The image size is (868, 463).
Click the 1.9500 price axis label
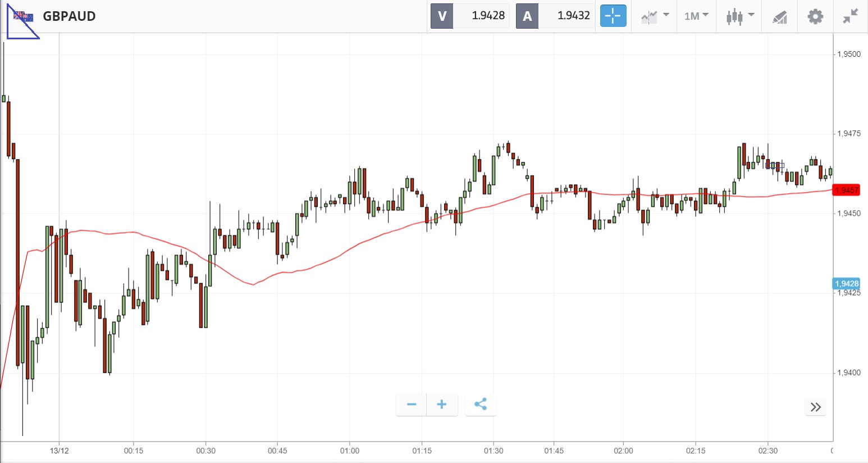click(x=848, y=54)
